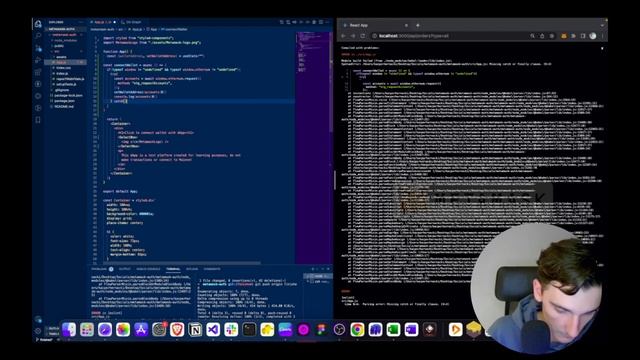Expand node_modules folder in Explorer
640x360 pixels.
coord(65,40)
